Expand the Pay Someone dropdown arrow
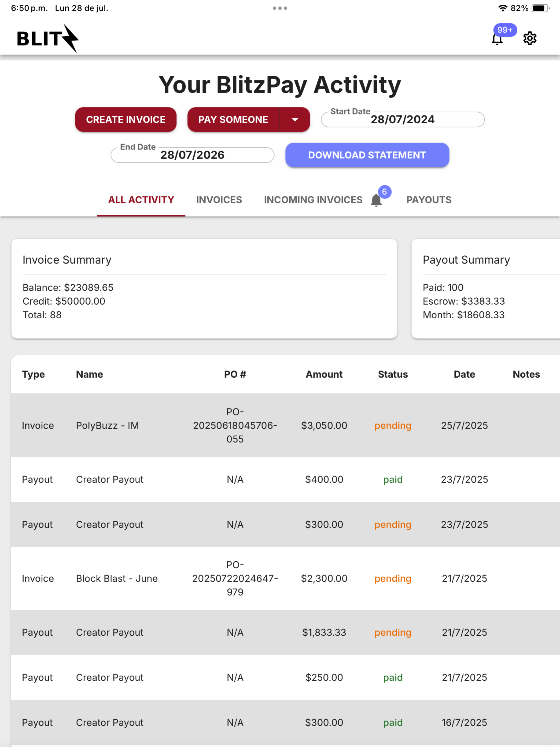Screen dimensions: 560x747 [295, 119]
